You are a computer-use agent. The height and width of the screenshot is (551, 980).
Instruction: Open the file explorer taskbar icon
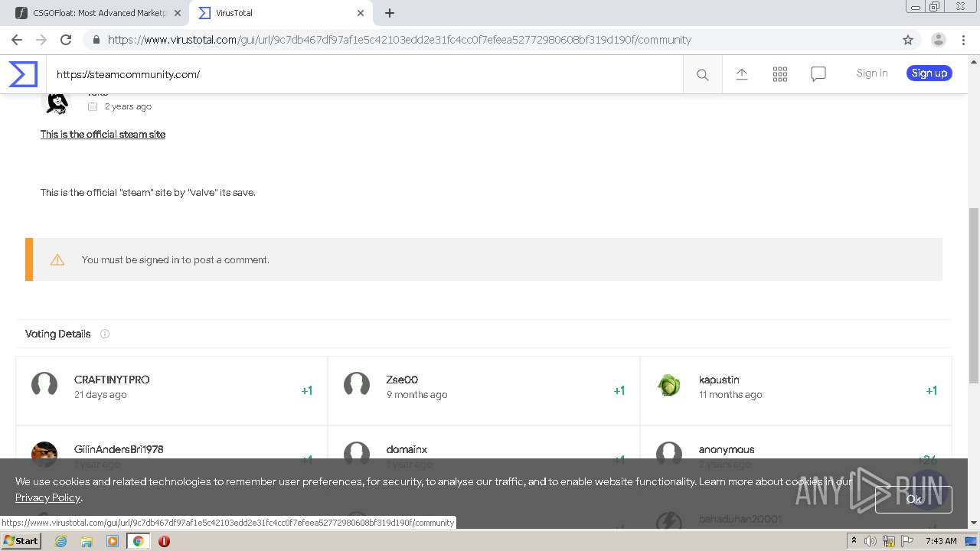(x=87, y=541)
